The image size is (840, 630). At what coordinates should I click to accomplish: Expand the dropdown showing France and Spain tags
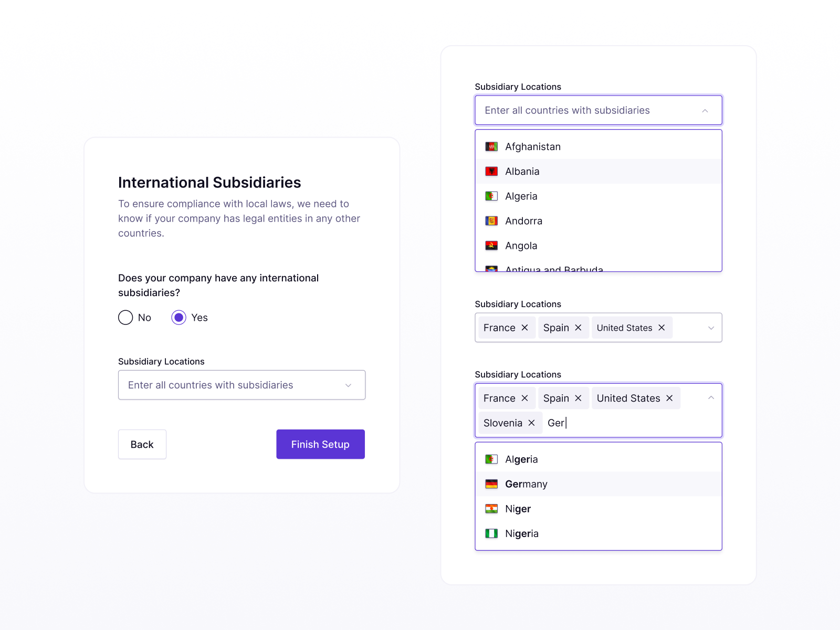tap(711, 328)
